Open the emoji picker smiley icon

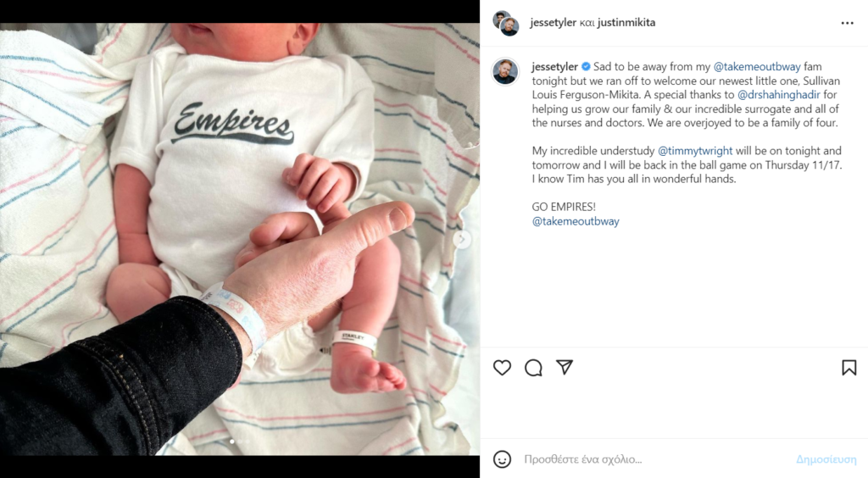click(502, 459)
